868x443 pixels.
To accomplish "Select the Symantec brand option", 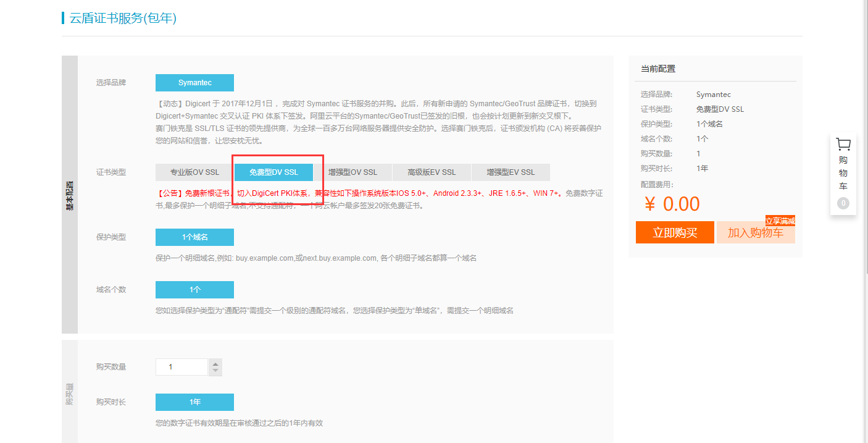I will coord(194,83).
